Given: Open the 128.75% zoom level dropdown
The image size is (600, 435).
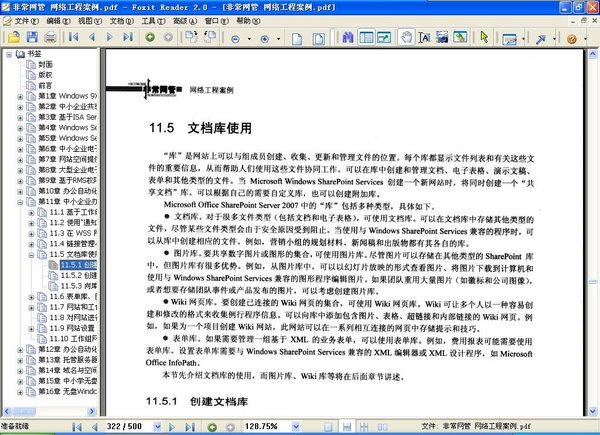Looking at the screenshot, I should point(295,427).
